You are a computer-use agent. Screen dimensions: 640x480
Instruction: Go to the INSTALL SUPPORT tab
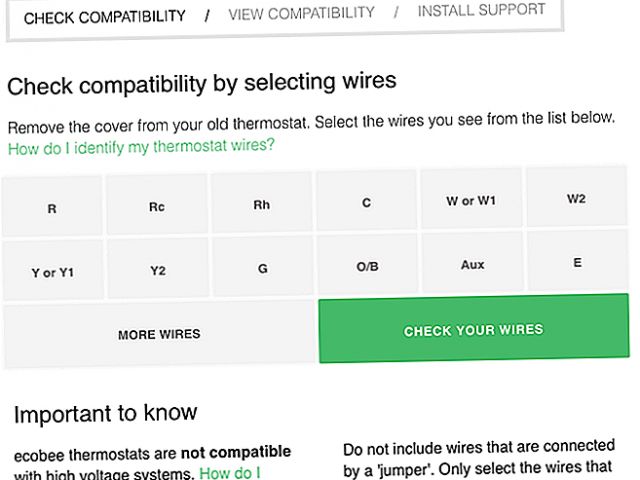pyautogui.click(x=481, y=10)
